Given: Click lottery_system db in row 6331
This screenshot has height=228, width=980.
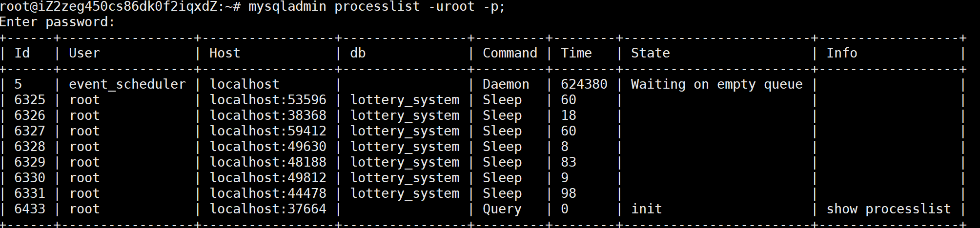Looking at the screenshot, I should pyautogui.click(x=405, y=194).
